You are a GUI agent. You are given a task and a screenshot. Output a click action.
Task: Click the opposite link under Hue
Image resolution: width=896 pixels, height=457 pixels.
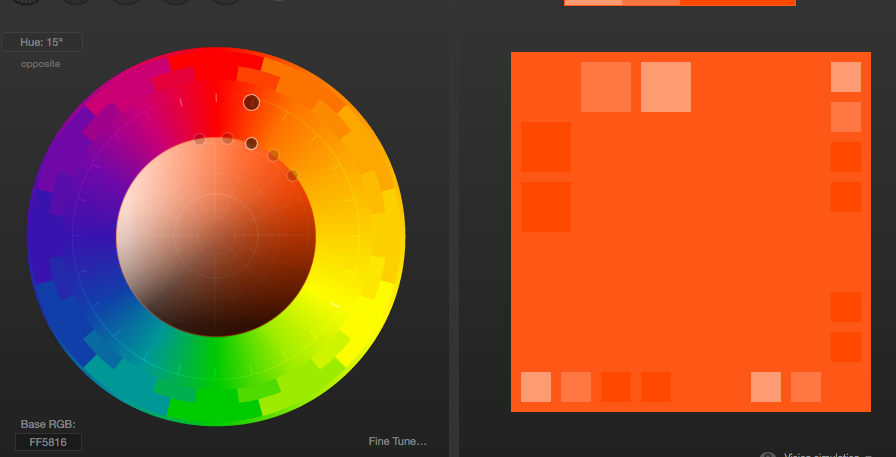click(x=41, y=64)
